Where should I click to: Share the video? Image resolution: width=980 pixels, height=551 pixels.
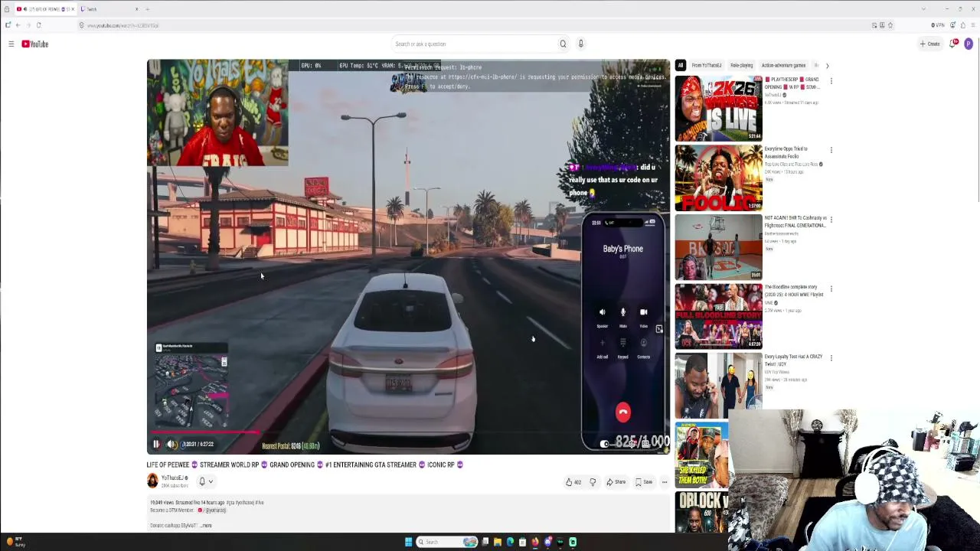pos(616,482)
